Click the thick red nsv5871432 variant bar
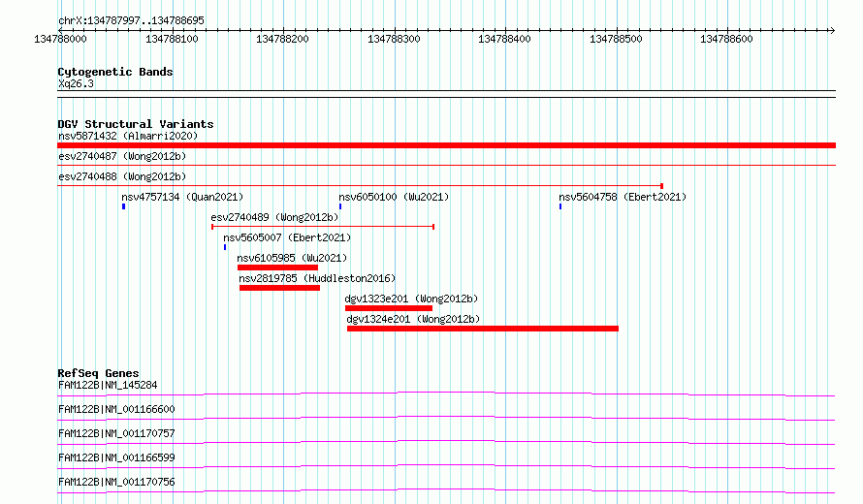The width and height of the screenshot is (863, 504). tap(446, 145)
